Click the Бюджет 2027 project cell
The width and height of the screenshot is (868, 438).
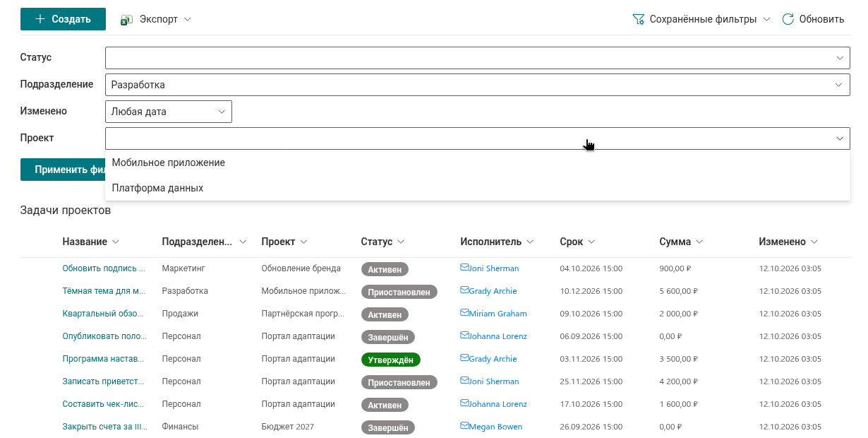pos(287,427)
